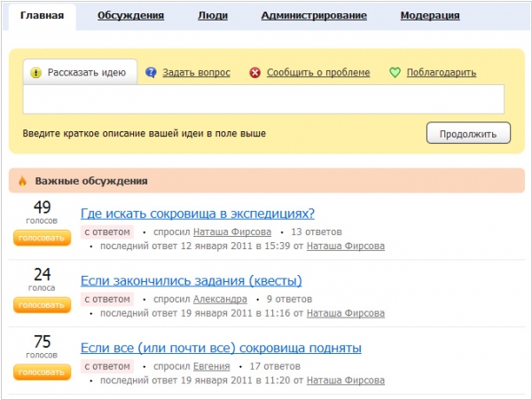
Task: Switch to the Обсуждения tab
Action: pyautogui.click(x=130, y=16)
